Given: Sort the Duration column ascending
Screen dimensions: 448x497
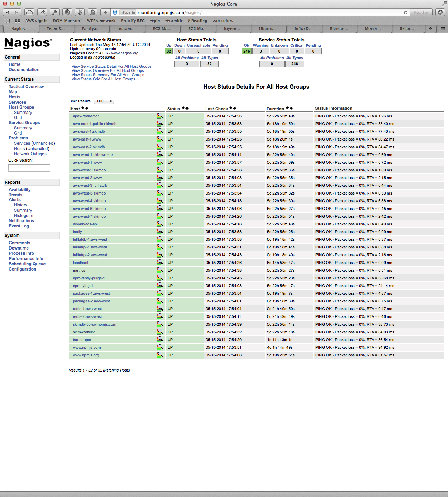Looking at the screenshot, I should (x=287, y=107).
